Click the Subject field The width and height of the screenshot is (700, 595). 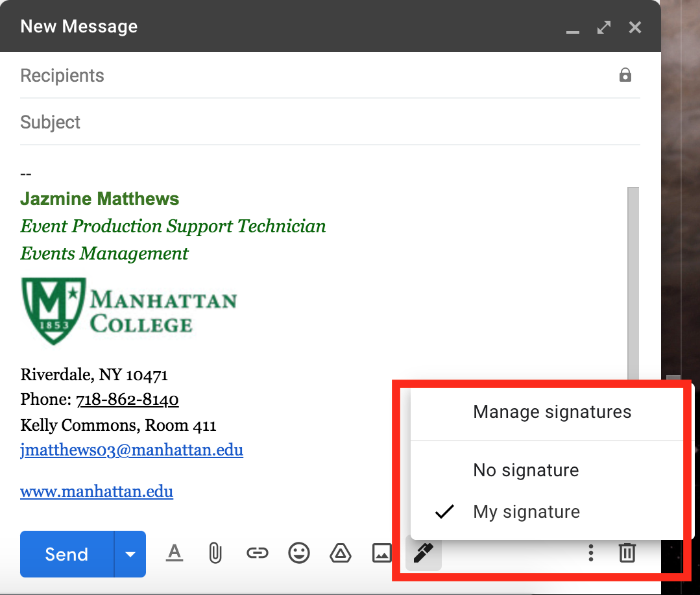pos(330,122)
